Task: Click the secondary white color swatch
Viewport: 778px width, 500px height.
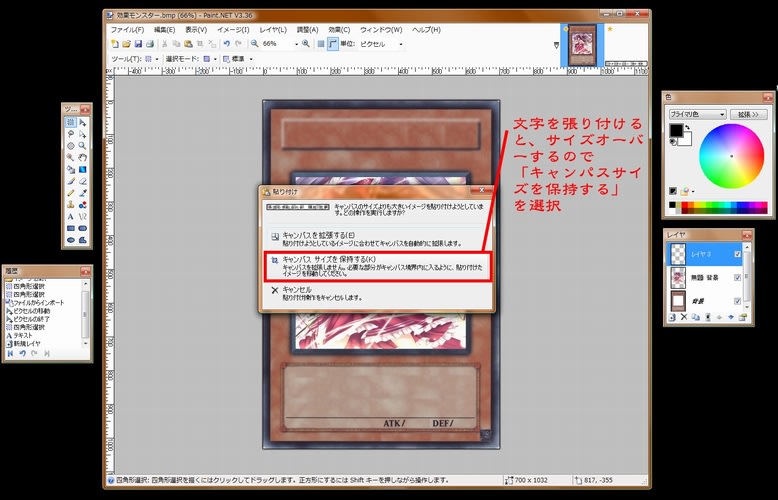Action: coord(687,140)
